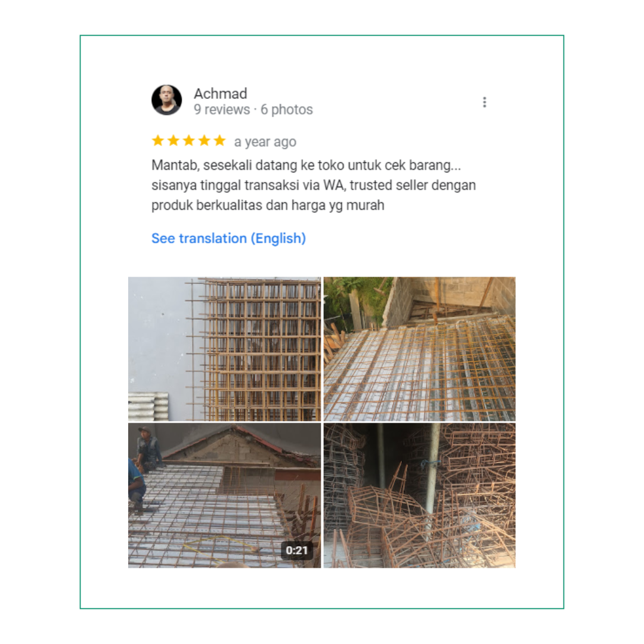Open the reviewer name Achmad

(221, 94)
